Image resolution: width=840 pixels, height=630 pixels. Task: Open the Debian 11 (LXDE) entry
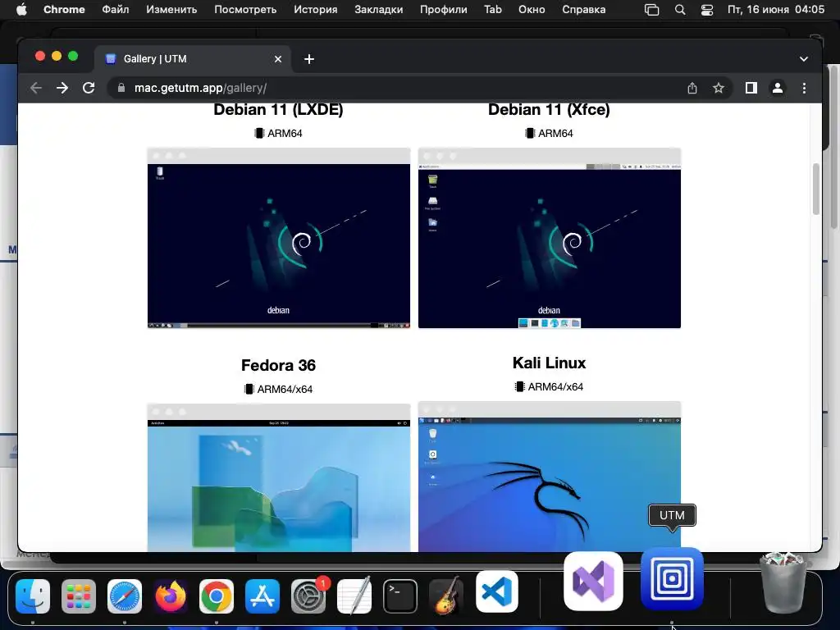[x=279, y=109]
